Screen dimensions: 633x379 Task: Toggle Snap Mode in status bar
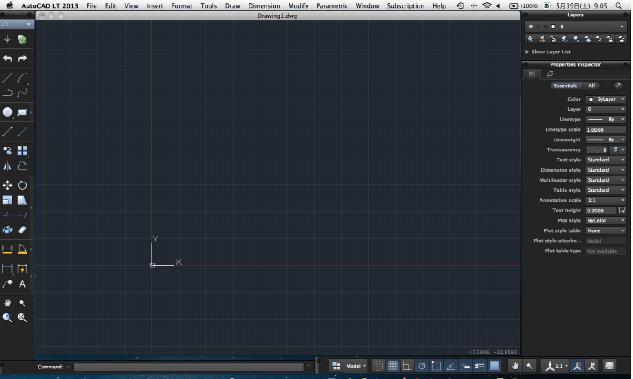click(x=378, y=366)
